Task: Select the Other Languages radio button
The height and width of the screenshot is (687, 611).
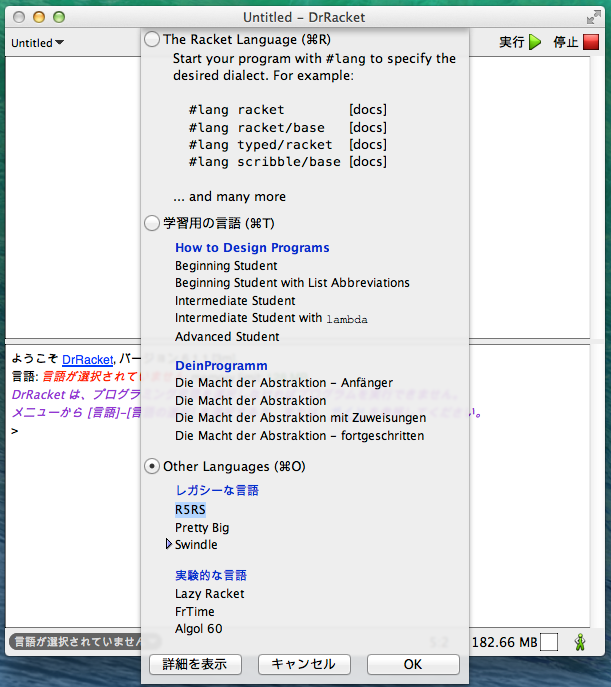Action: pos(152,466)
